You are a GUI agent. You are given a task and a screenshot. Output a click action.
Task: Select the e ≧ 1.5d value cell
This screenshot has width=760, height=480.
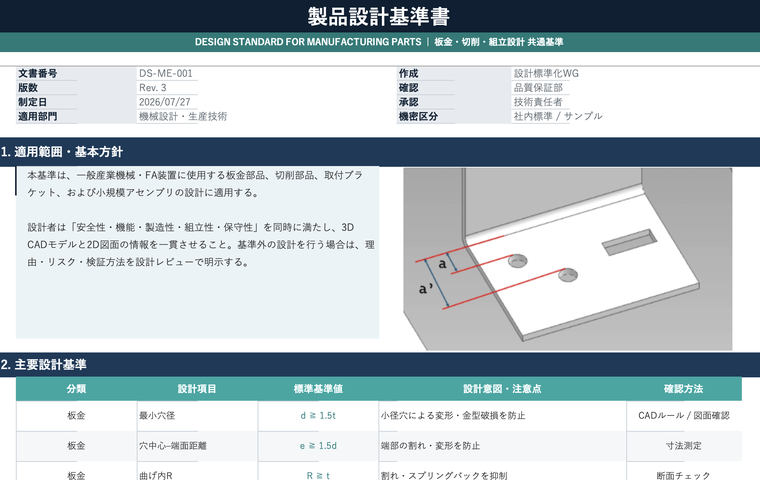[x=318, y=446]
